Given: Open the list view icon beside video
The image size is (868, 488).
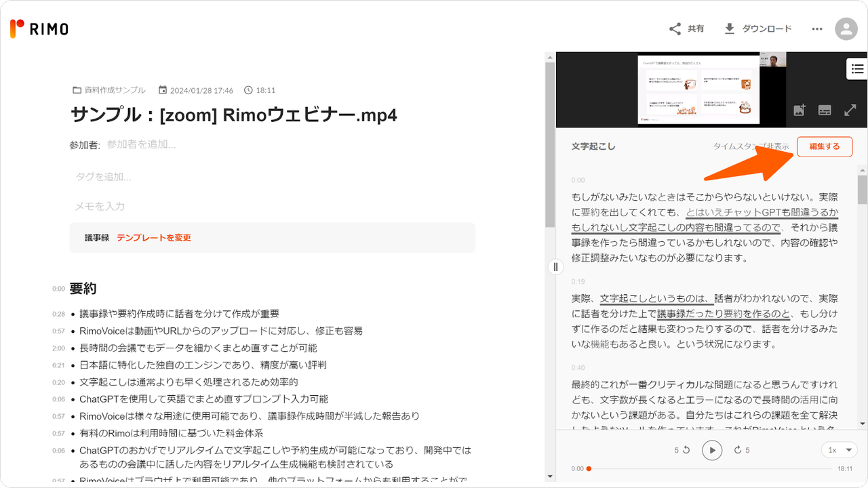Looking at the screenshot, I should pyautogui.click(x=857, y=68).
